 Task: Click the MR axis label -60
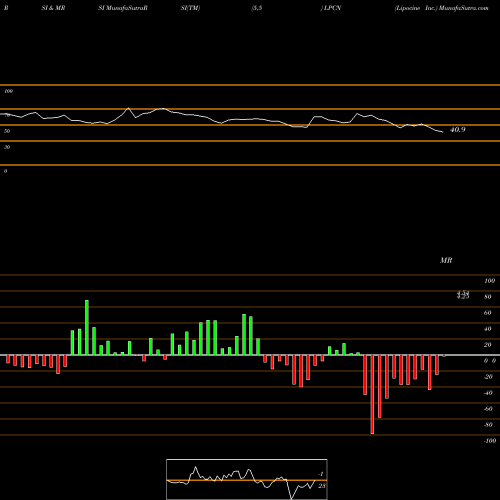(x=488, y=409)
